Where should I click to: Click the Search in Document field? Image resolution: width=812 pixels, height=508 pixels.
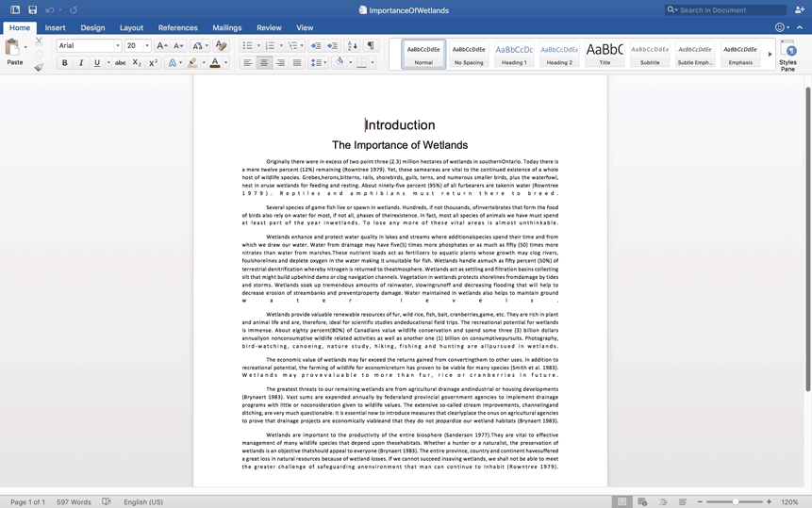[725, 9]
